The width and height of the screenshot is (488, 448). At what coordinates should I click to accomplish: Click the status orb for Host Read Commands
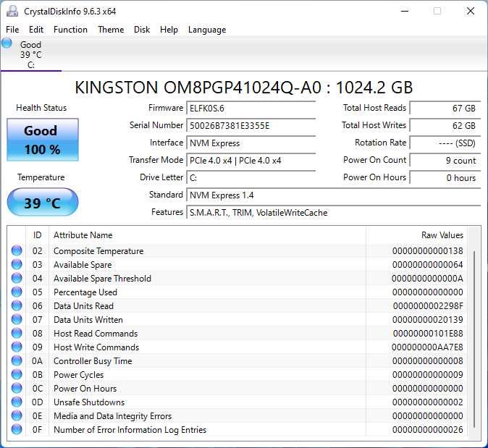[x=17, y=333]
